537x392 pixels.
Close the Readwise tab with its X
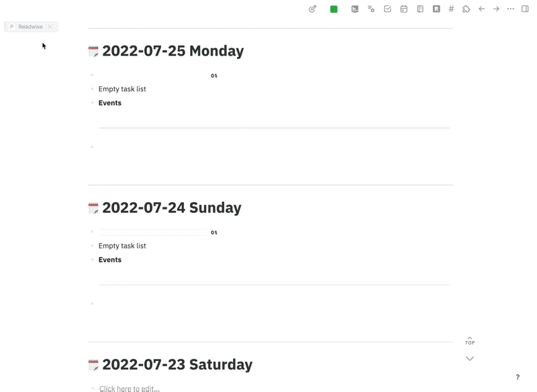pyautogui.click(x=50, y=27)
